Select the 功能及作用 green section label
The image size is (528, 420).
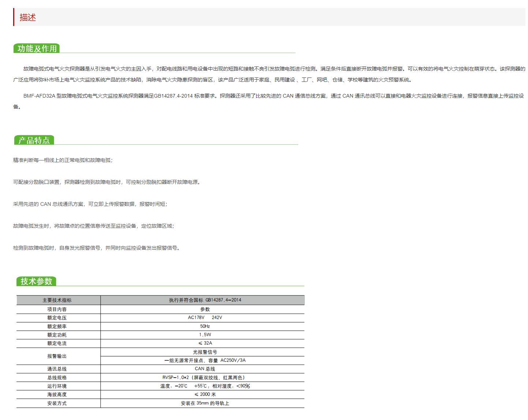click(37, 48)
